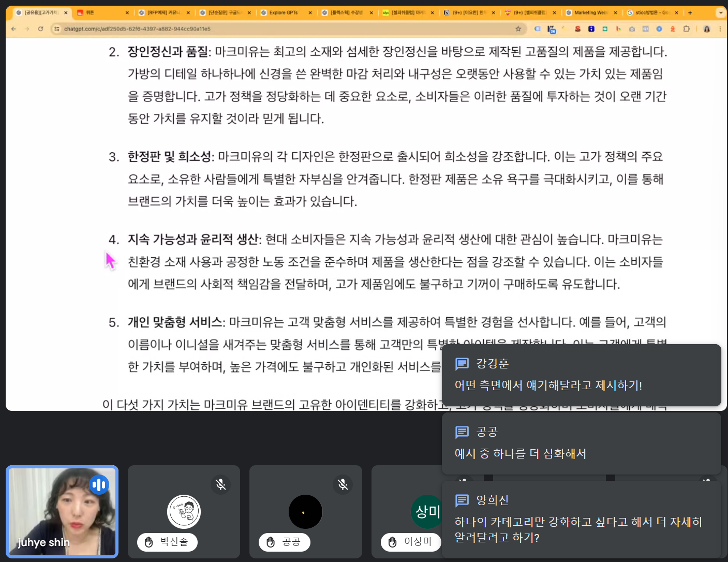Click 박산솔's cartoon avatar

[184, 511]
